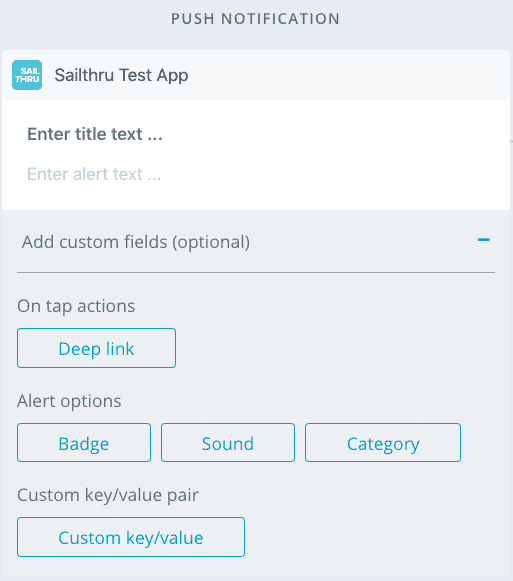
Task: Click the Deep link button
Action: [x=96, y=348]
